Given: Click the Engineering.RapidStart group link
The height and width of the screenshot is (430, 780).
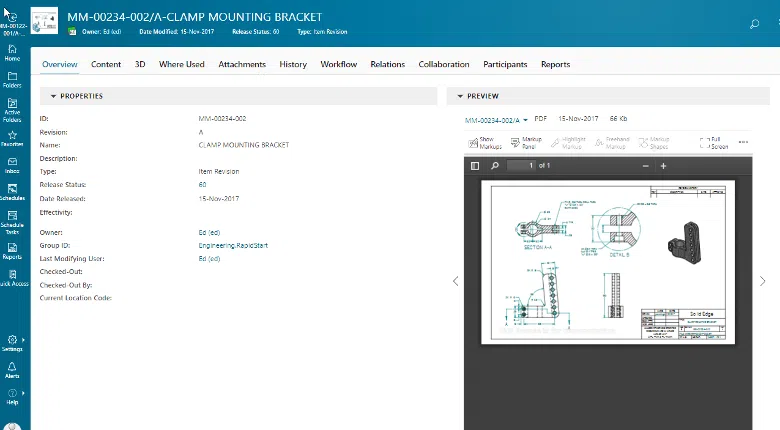Looking at the screenshot, I should [233, 245].
